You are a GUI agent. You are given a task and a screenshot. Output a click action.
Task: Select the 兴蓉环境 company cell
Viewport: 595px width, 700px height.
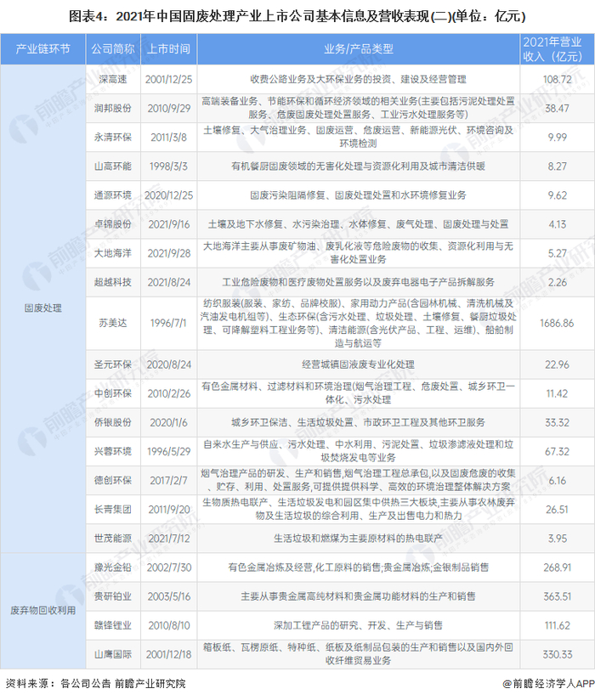113,451
